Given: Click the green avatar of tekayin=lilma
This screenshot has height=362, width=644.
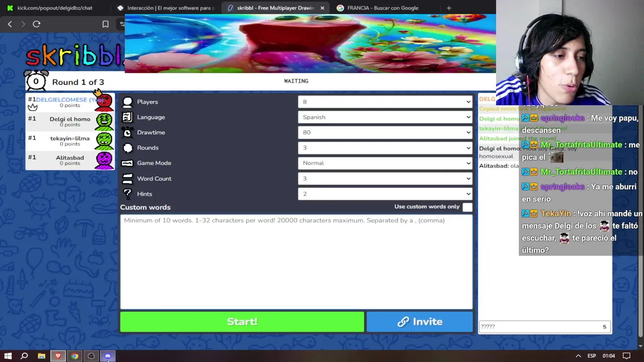Looking at the screenshot, I should (104, 141).
